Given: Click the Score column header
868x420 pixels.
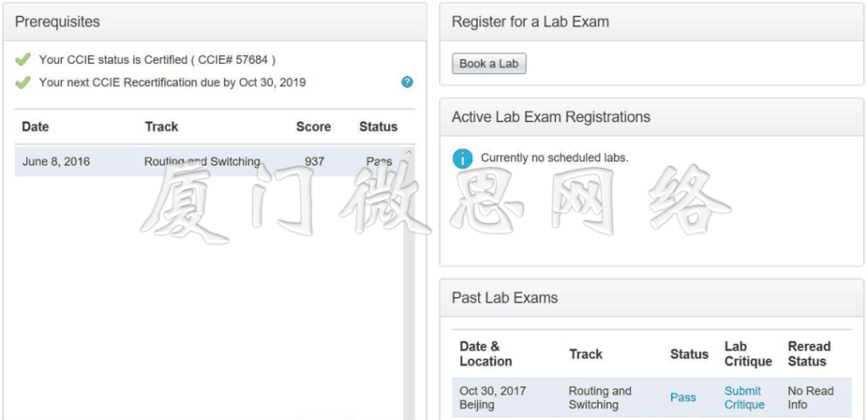Looking at the screenshot, I should pyautogui.click(x=314, y=126).
